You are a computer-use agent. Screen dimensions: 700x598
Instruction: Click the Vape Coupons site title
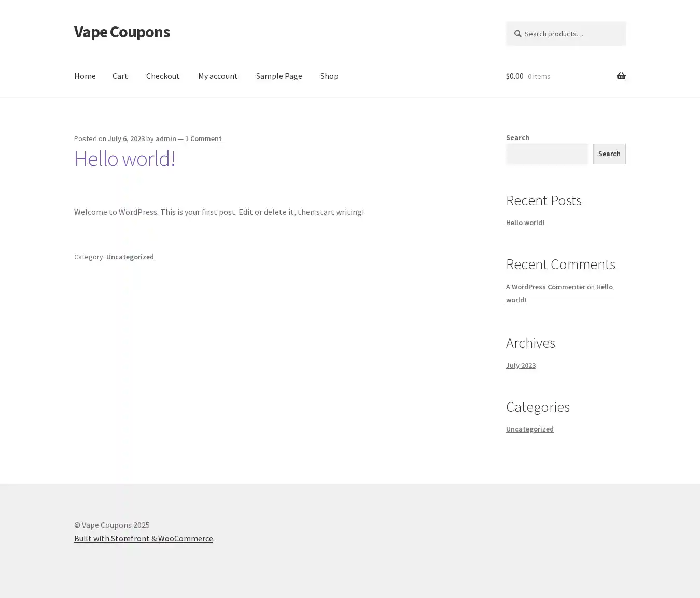(x=122, y=32)
